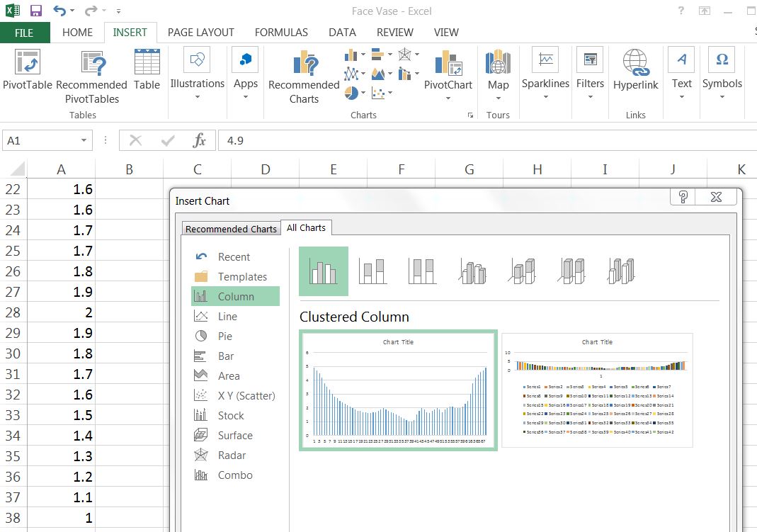Select column B header
The image size is (757, 532).
point(129,169)
